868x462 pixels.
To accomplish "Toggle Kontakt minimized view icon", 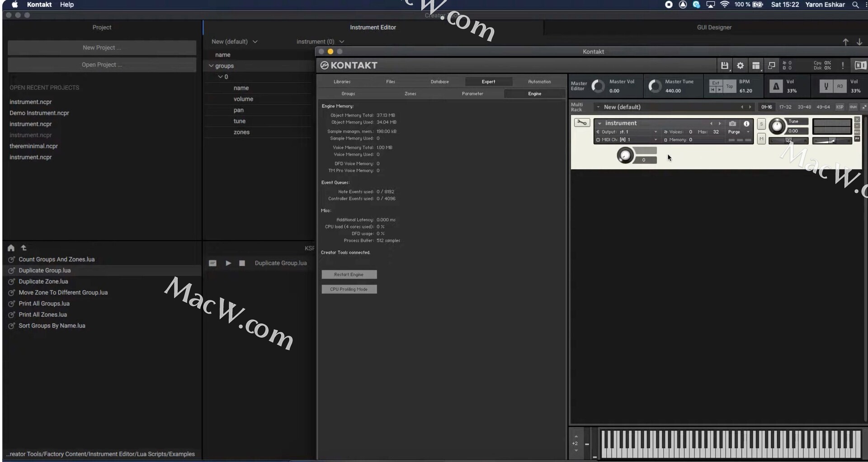I will coord(772,66).
